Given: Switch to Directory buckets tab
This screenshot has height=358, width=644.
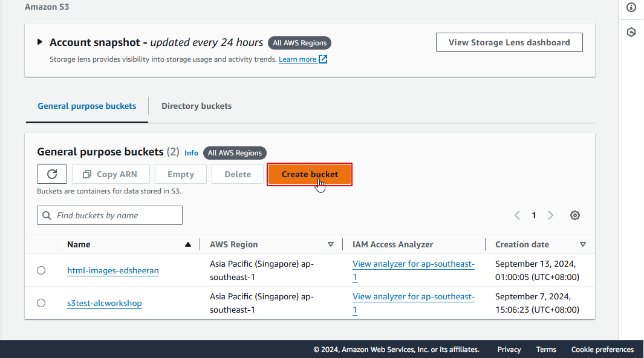Looking at the screenshot, I should pos(197,106).
